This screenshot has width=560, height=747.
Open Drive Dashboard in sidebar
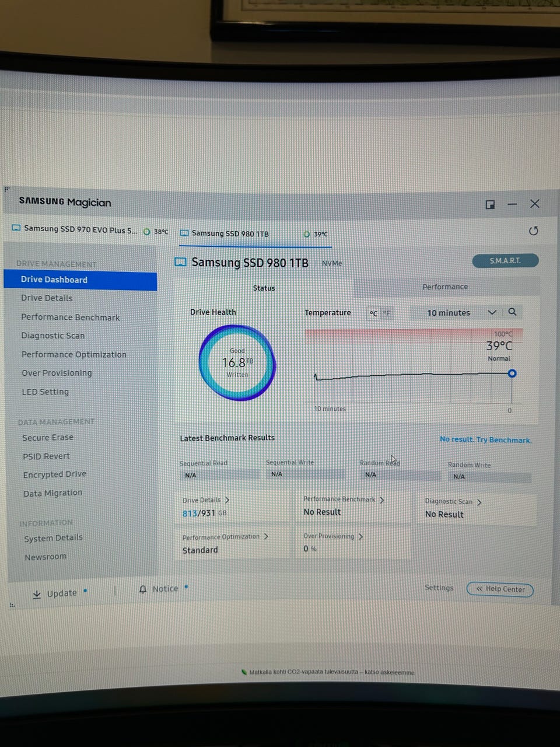(x=80, y=280)
